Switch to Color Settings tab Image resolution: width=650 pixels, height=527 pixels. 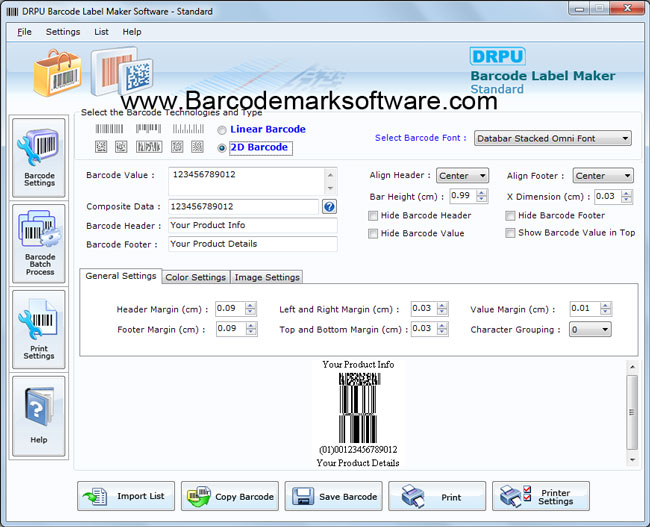click(x=196, y=277)
